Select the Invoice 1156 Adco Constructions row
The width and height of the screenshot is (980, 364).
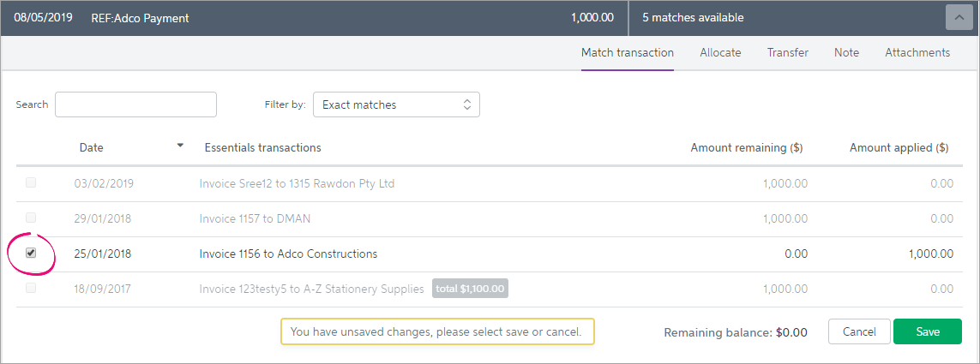coord(490,254)
